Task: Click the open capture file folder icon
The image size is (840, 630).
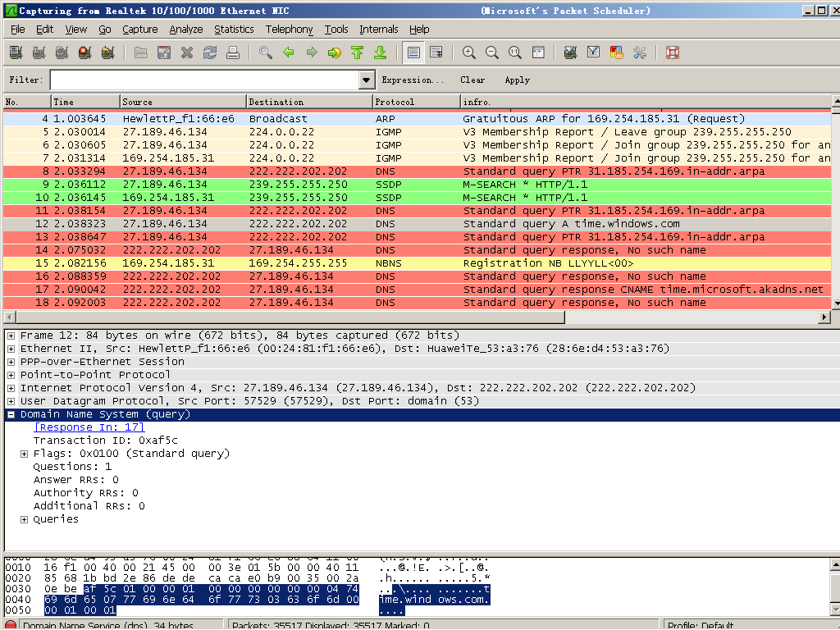Action: pos(140,52)
